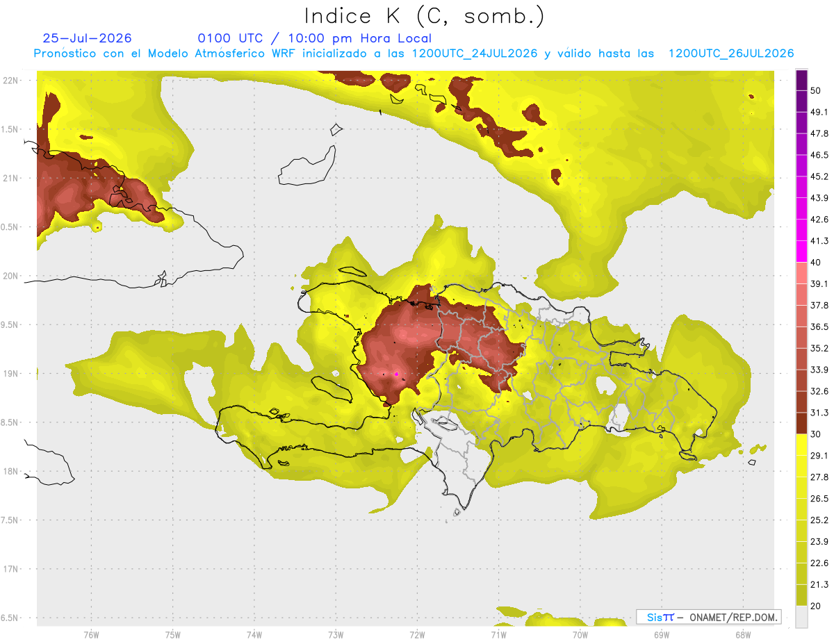Click the '74W' longitude label
The height and width of the screenshot is (644, 834).
pyautogui.click(x=254, y=634)
